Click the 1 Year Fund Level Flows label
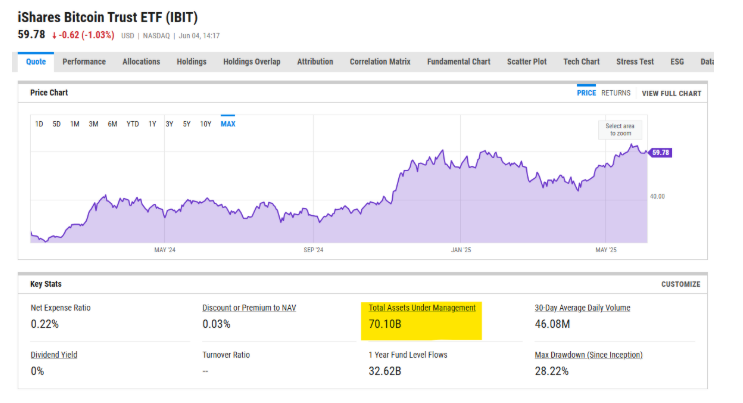Screen dimensions: 743x403 (408, 355)
